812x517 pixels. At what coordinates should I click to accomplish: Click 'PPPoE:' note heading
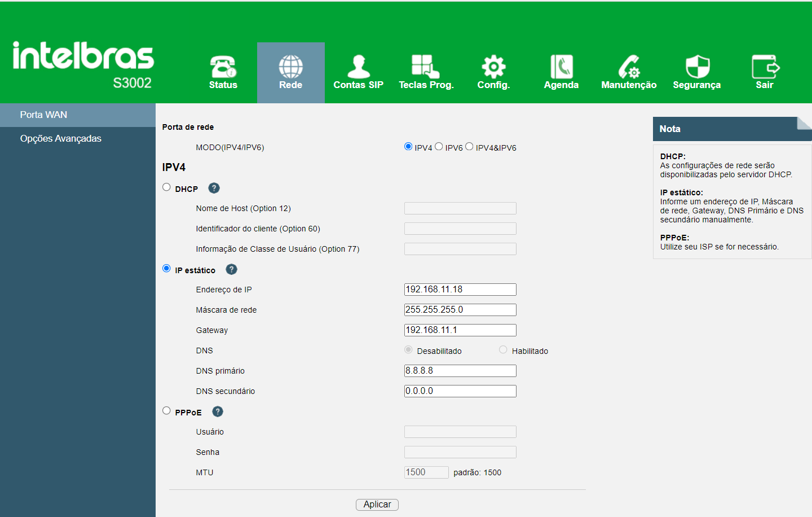click(x=674, y=238)
